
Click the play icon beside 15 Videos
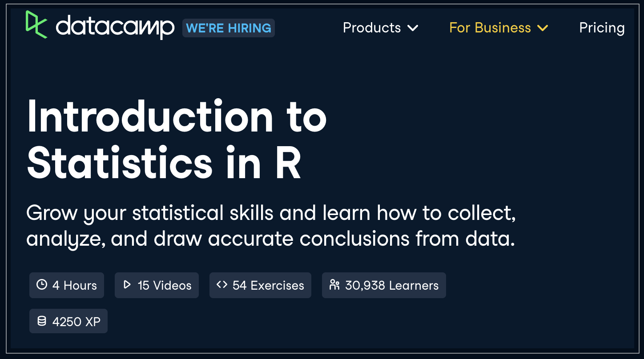[127, 285]
